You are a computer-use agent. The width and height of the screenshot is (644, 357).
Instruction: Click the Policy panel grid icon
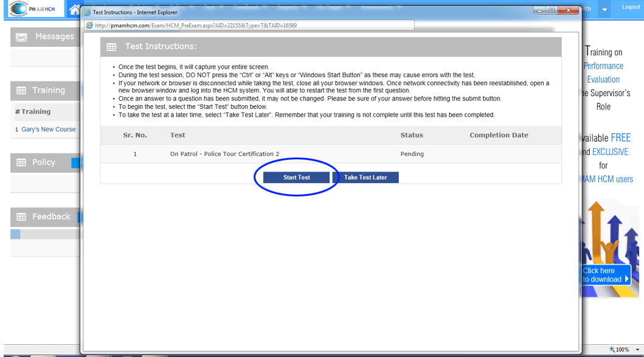click(x=21, y=162)
